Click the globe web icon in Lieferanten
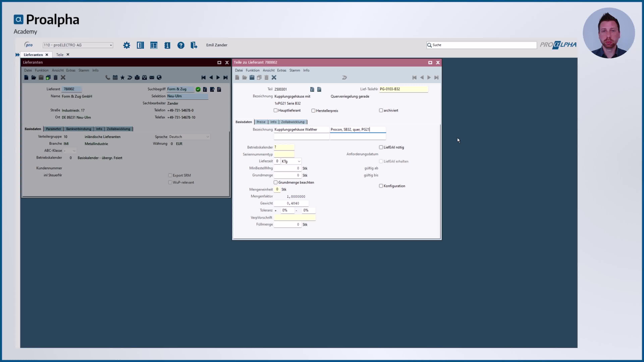This screenshot has height=362, width=644. click(159, 77)
